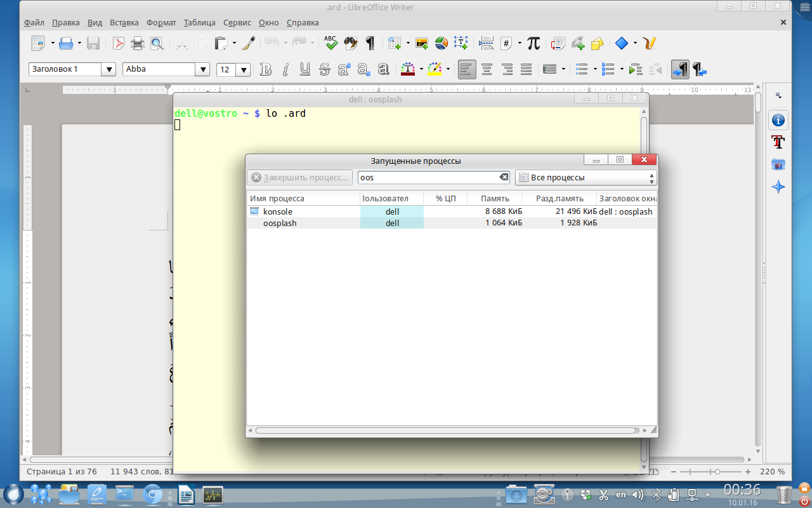This screenshot has height=508, width=812.
Task: Sort by the 'Память' column header
Action: (495, 198)
